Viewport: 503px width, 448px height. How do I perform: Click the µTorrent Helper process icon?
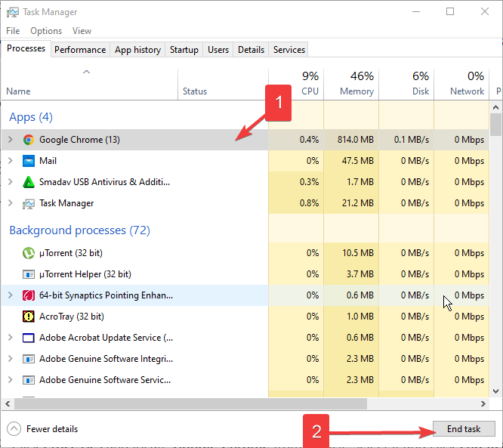(29, 274)
